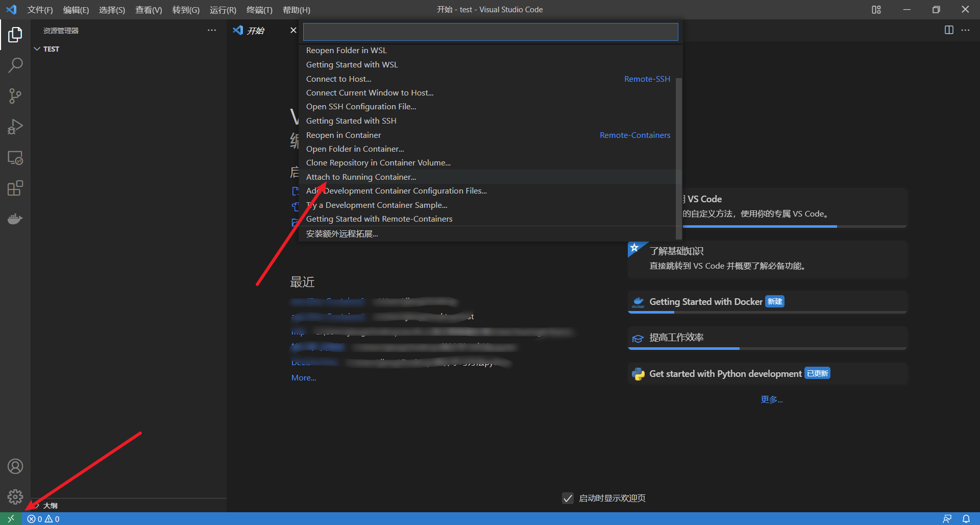The height and width of the screenshot is (525, 980).
Task: Open the Explorer view in activity bar
Action: [x=15, y=35]
